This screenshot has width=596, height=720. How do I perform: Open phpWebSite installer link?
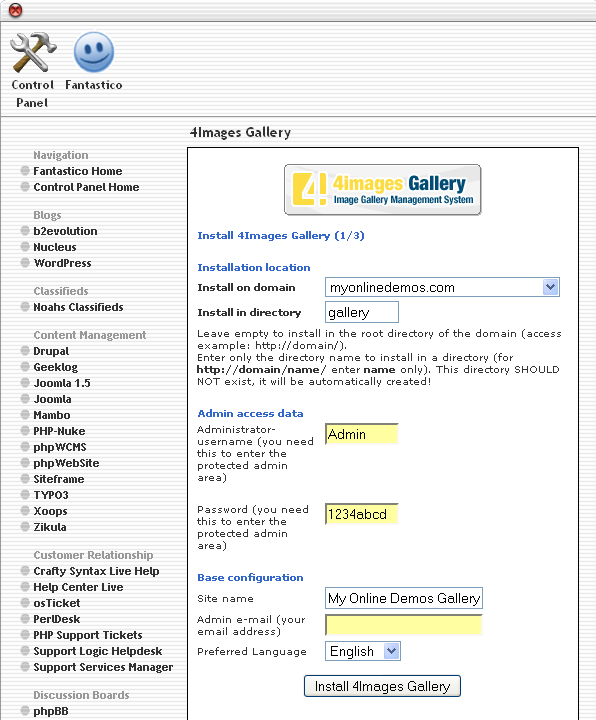[x=66, y=463]
